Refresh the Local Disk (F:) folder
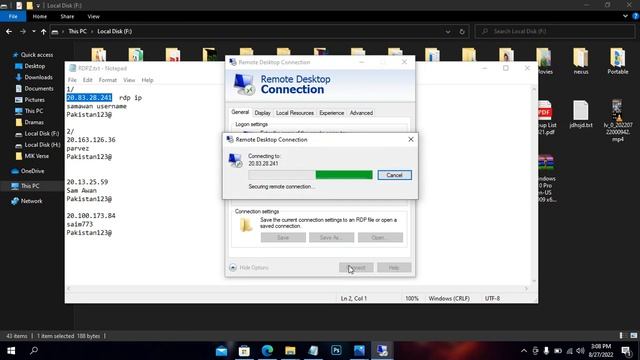The image size is (640, 360). (x=462, y=31)
